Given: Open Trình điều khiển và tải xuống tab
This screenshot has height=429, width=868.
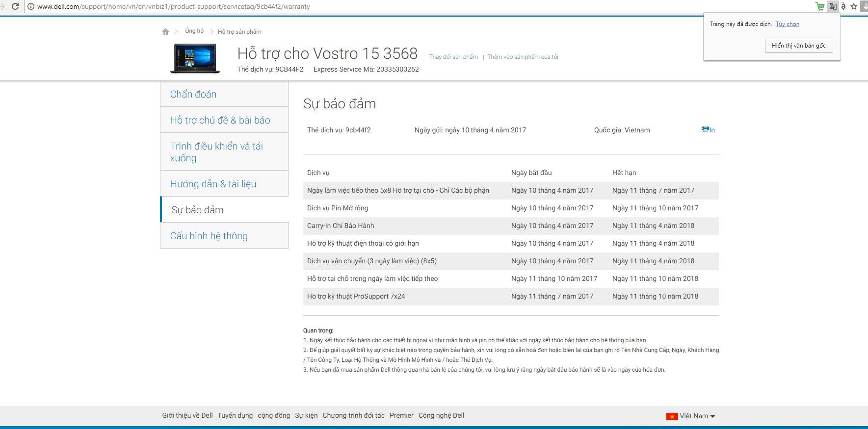Looking at the screenshot, I should pos(224,152).
